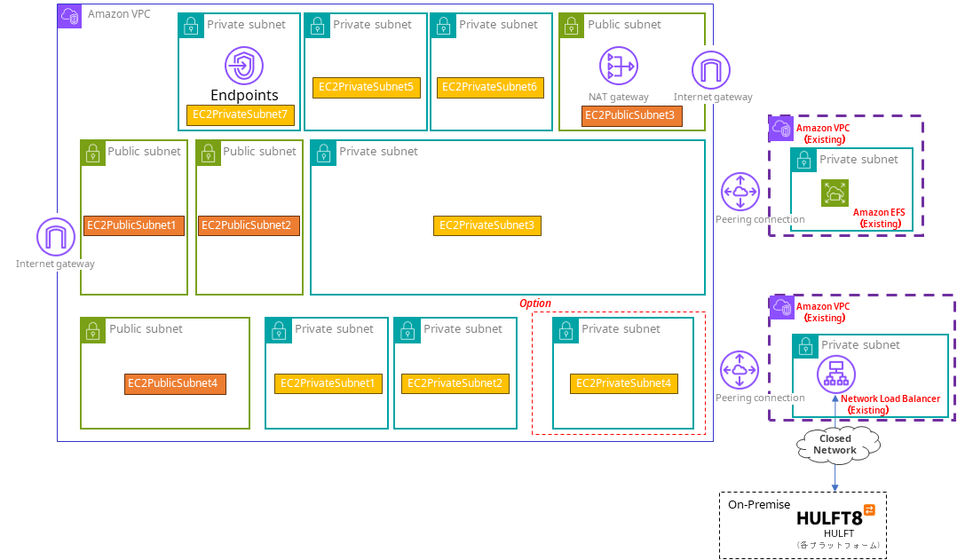Select the EC2PublicSubnet2 orange label
Screen dimensions: 973x560
[x=249, y=225]
